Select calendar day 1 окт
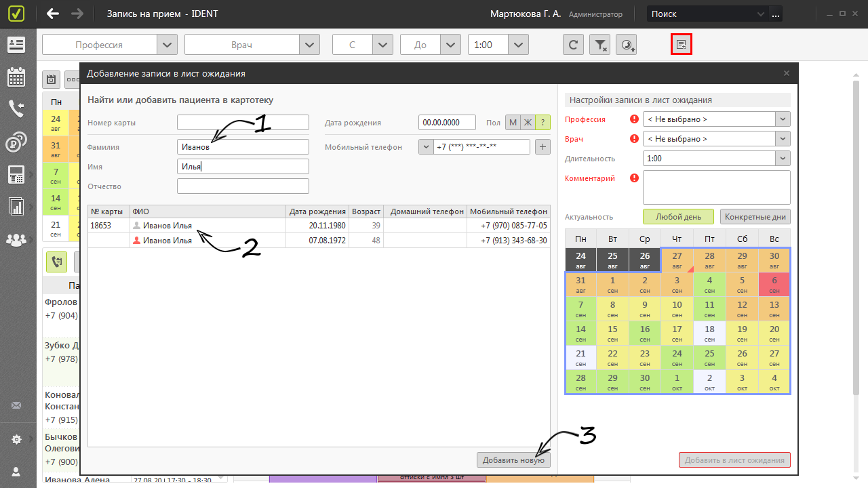 click(x=677, y=382)
